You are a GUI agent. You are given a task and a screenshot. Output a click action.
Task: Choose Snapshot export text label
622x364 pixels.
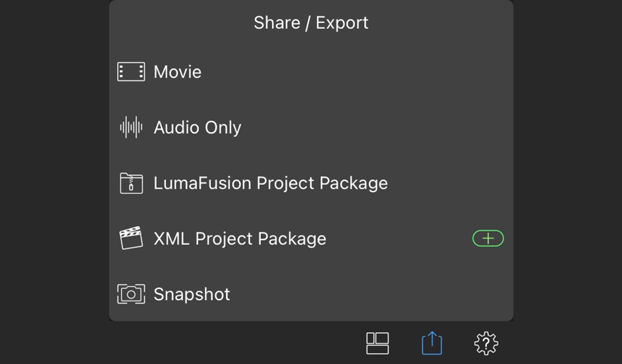[x=192, y=294]
